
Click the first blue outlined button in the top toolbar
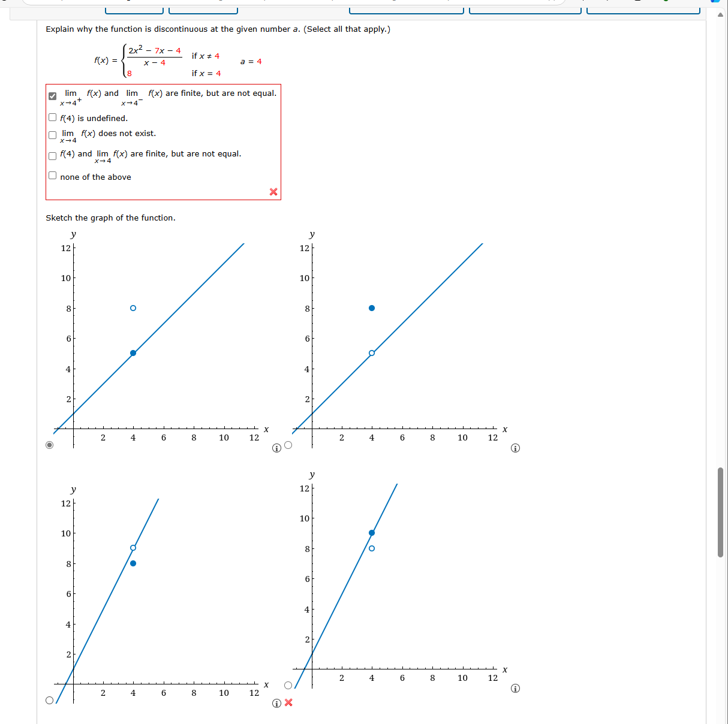click(x=133, y=8)
